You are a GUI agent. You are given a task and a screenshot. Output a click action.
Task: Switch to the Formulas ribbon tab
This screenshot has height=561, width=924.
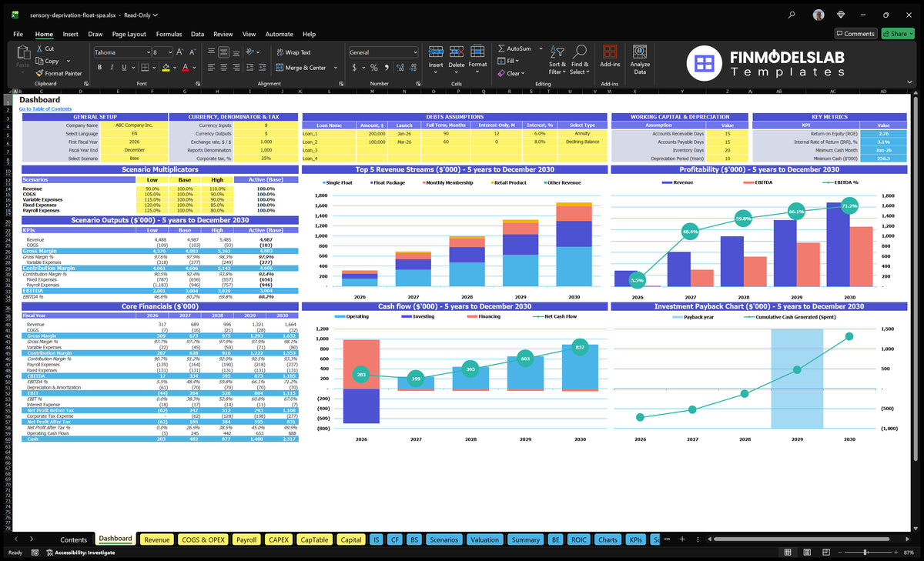click(169, 34)
